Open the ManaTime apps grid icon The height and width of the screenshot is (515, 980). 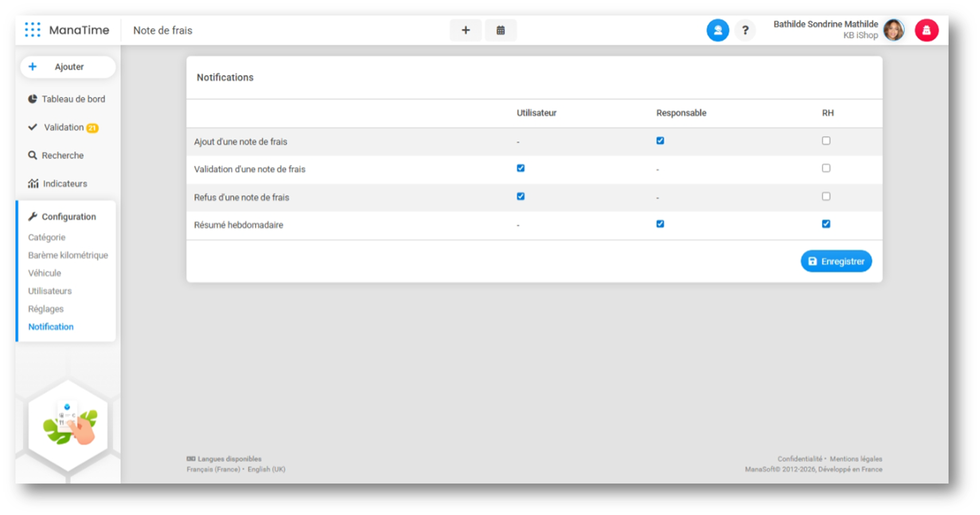point(32,30)
